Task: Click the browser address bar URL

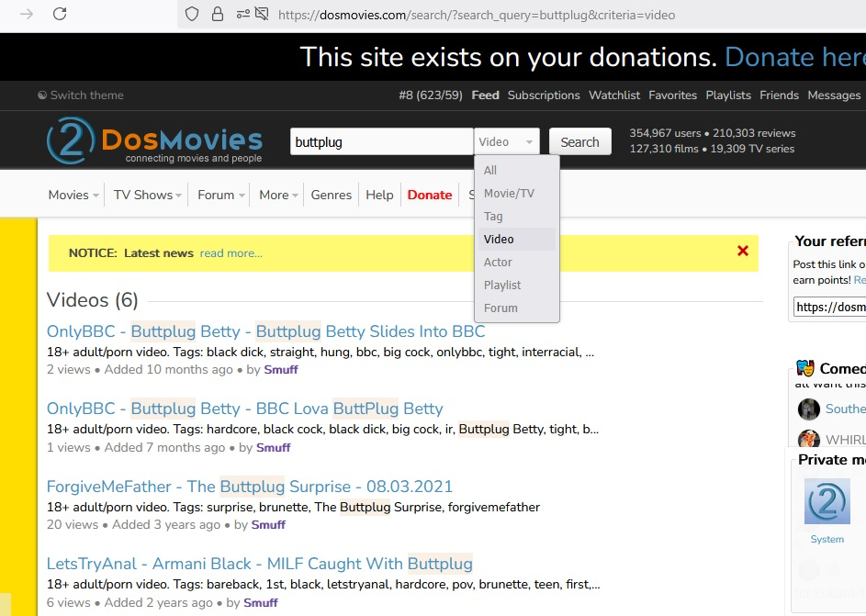Action: pos(477,15)
